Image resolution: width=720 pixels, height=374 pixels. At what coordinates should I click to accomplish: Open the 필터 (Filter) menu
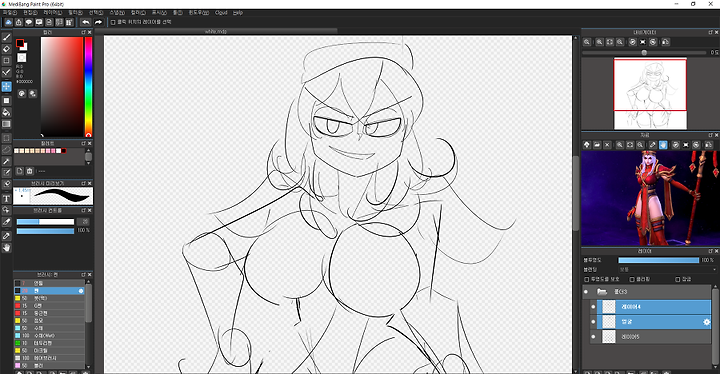[x=75, y=13]
